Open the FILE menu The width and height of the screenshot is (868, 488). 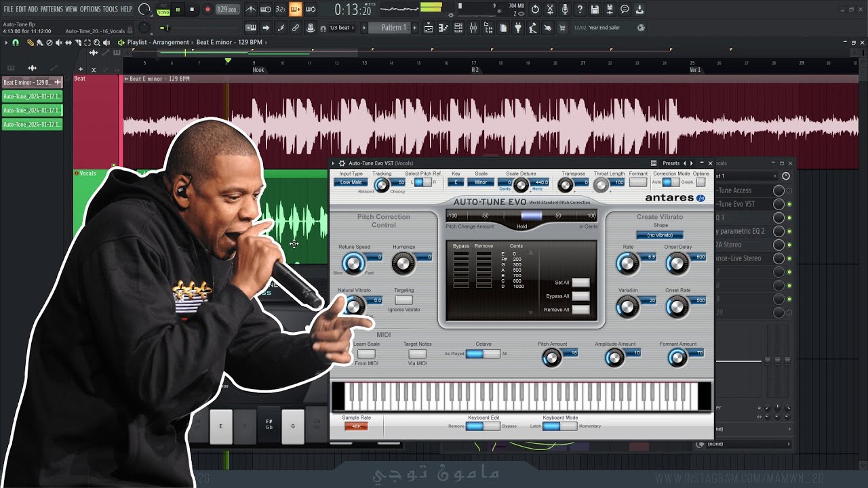coord(8,9)
